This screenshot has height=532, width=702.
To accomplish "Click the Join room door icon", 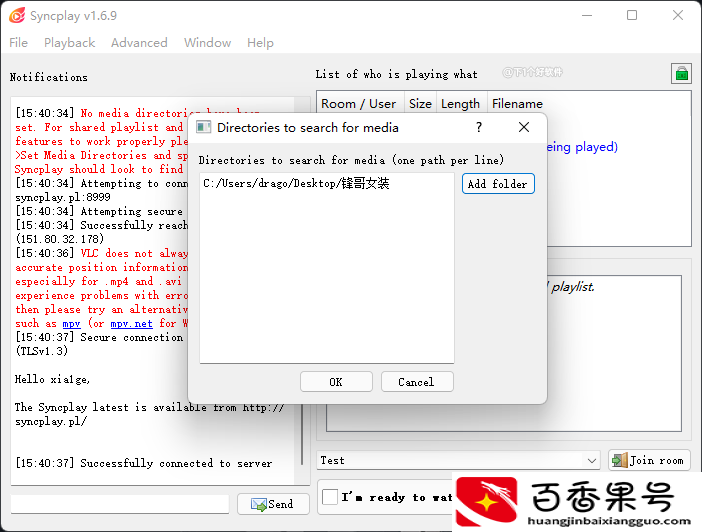I will [620, 460].
